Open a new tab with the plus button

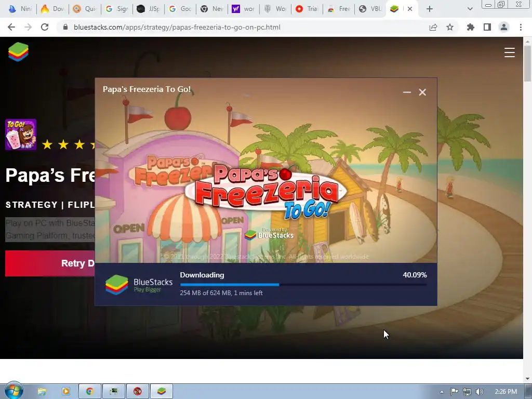point(430,9)
